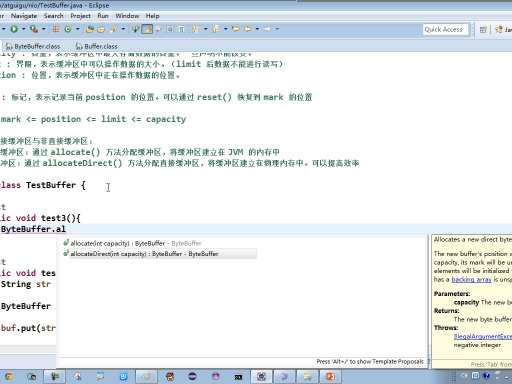Open the Previous Annotation dropdown arrow
The width and height of the screenshot is (512, 384).
pyautogui.click(x=226, y=29)
